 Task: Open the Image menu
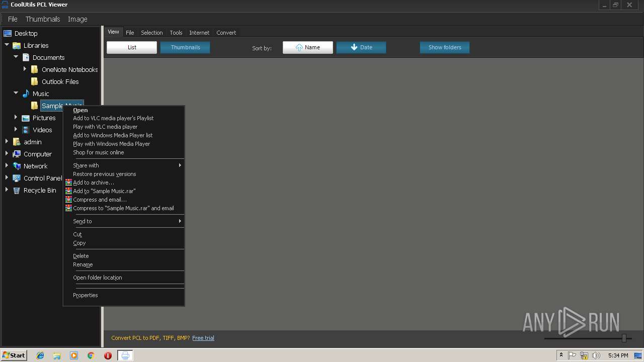pyautogui.click(x=77, y=19)
